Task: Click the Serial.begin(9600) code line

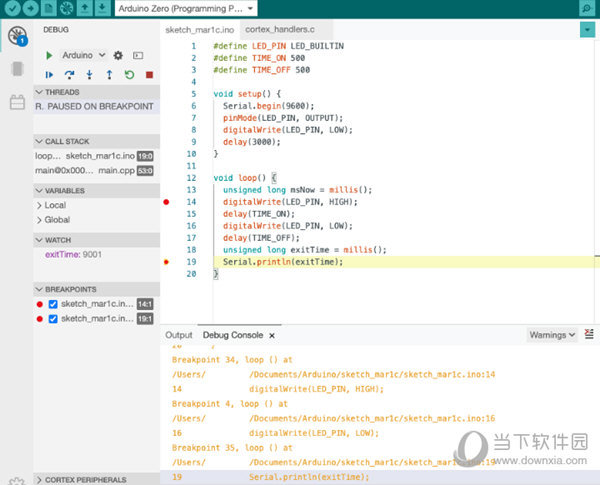Action: [x=268, y=106]
